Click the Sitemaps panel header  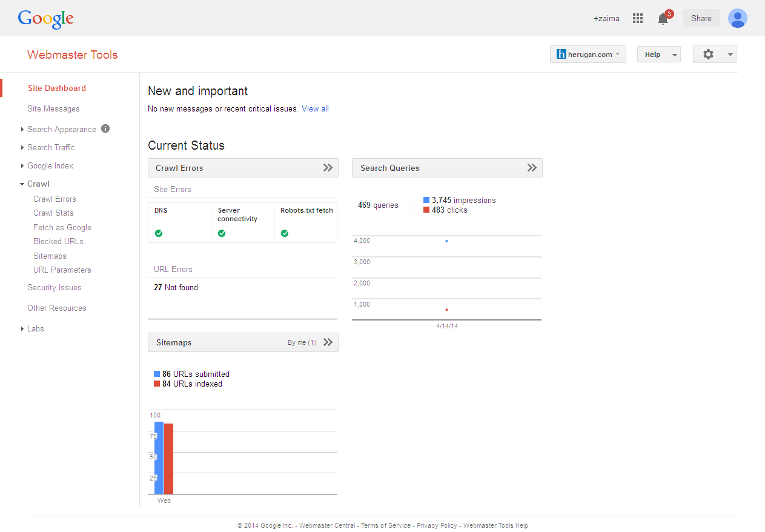pos(243,342)
